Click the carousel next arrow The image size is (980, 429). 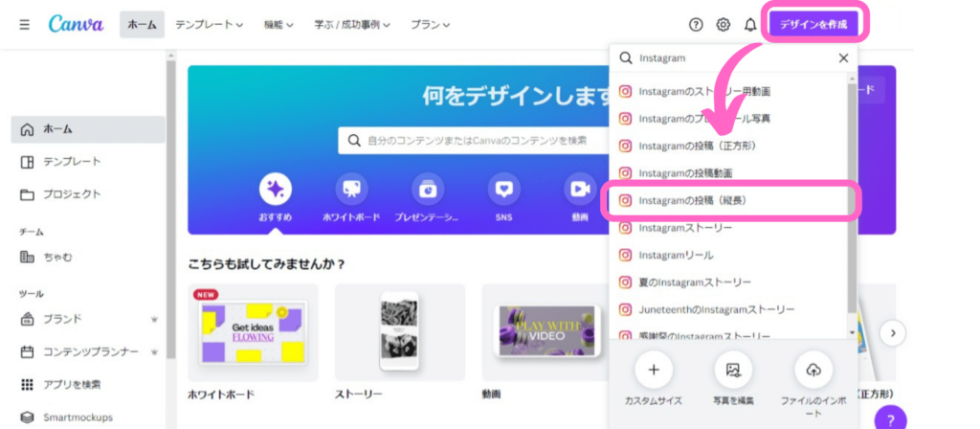(893, 332)
